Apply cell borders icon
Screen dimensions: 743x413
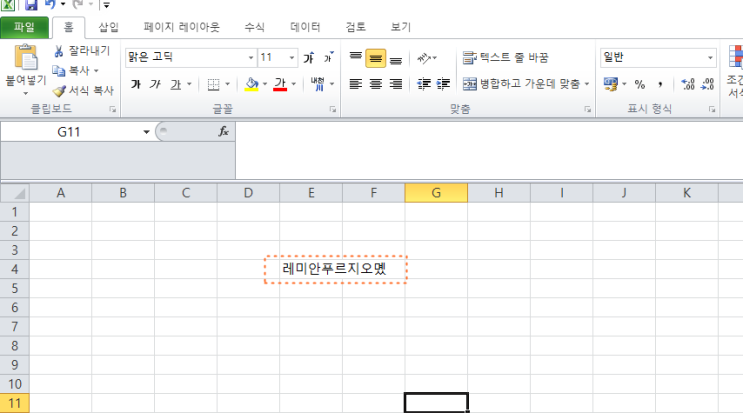coord(214,84)
